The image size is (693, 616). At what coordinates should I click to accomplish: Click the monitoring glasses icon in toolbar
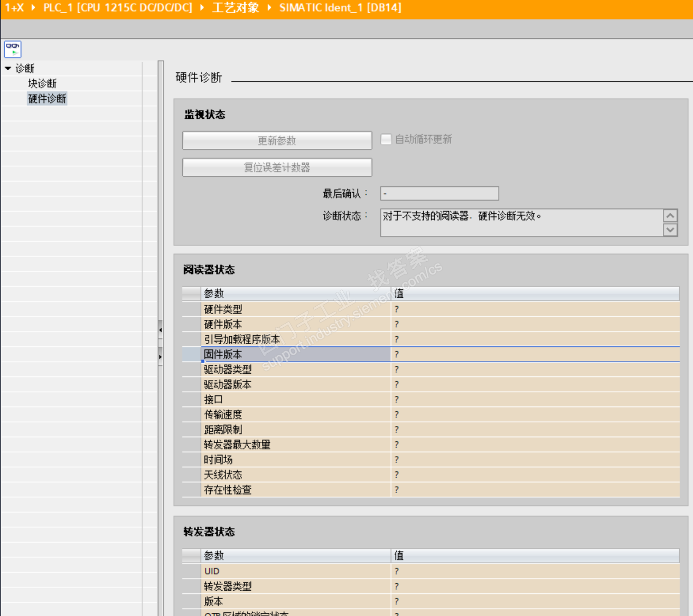[13, 49]
